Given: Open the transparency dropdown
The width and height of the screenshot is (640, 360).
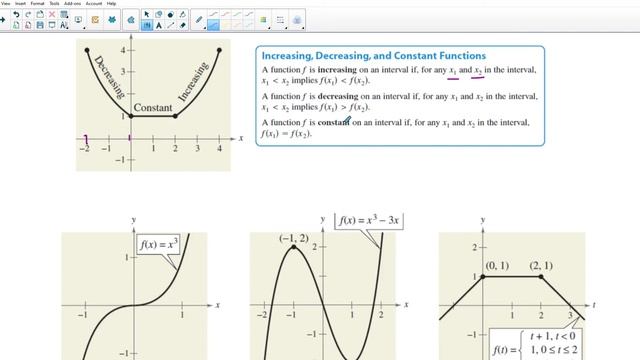Looking at the screenshot, I should pos(297,20).
